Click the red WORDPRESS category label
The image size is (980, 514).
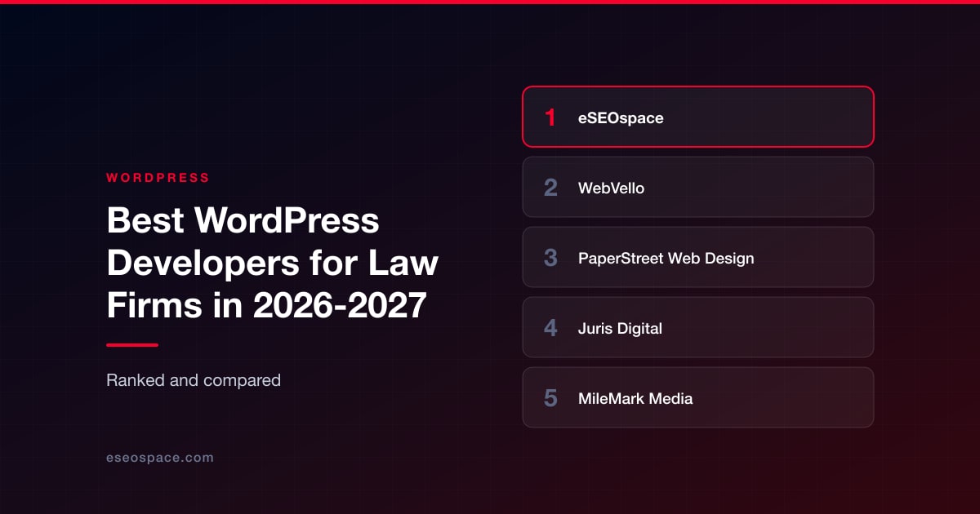point(158,177)
